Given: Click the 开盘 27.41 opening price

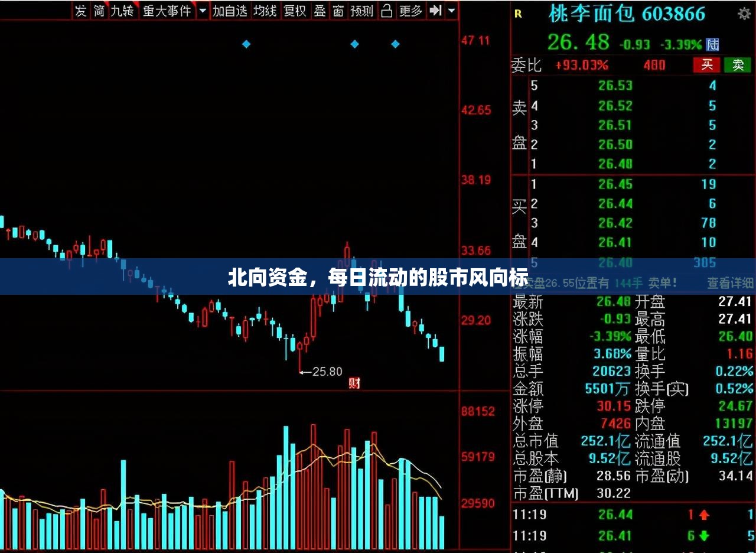Looking at the screenshot, I should pos(735,302).
